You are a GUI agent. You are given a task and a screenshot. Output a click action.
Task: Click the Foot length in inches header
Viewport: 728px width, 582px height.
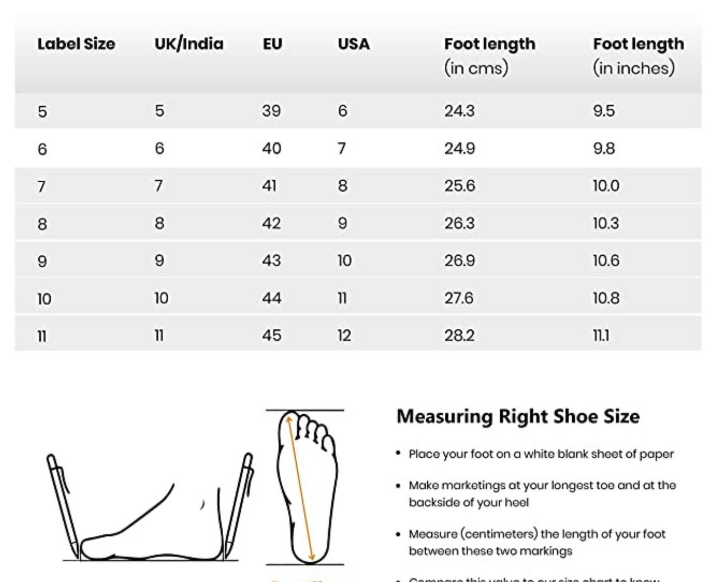point(638,56)
